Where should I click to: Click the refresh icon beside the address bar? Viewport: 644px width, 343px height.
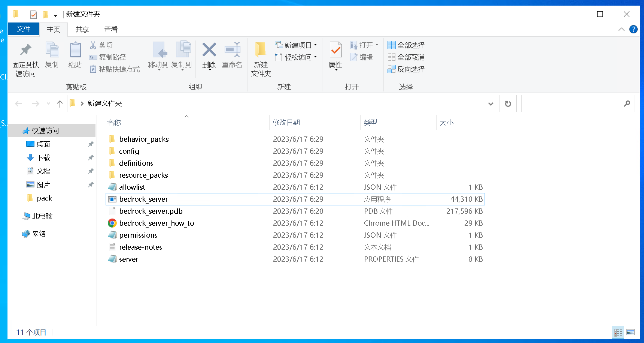(x=508, y=104)
